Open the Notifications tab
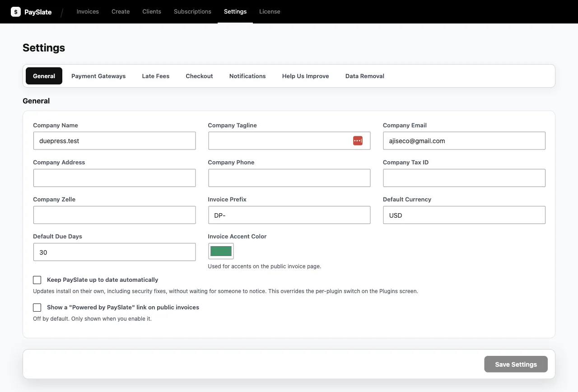This screenshot has height=392, width=578. [x=247, y=76]
